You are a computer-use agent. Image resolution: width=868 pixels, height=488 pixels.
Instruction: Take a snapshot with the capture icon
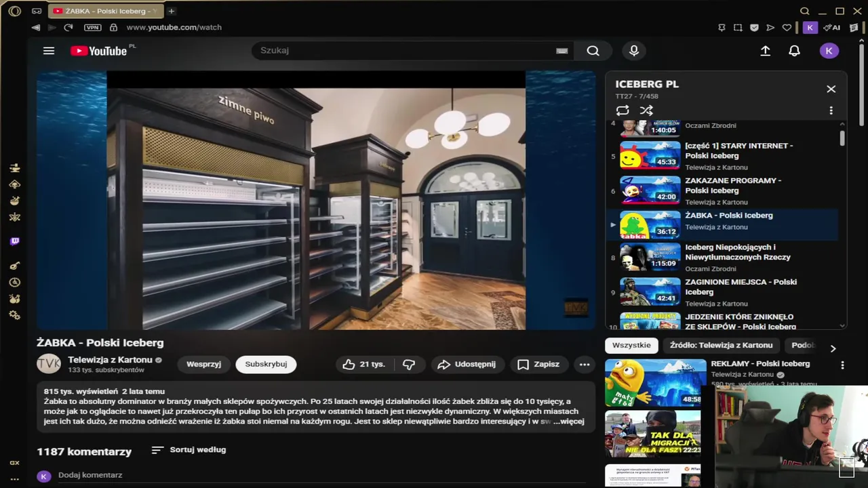pyautogui.click(x=738, y=28)
